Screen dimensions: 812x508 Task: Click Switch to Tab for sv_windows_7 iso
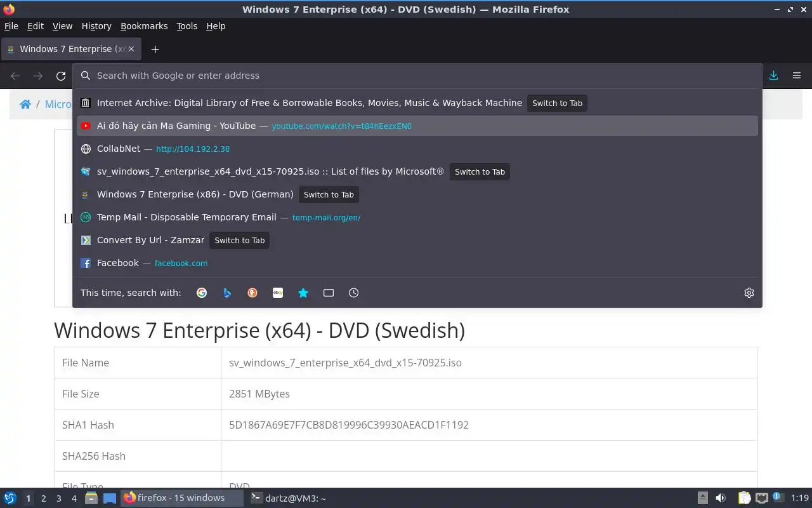click(x=480, y=171)
